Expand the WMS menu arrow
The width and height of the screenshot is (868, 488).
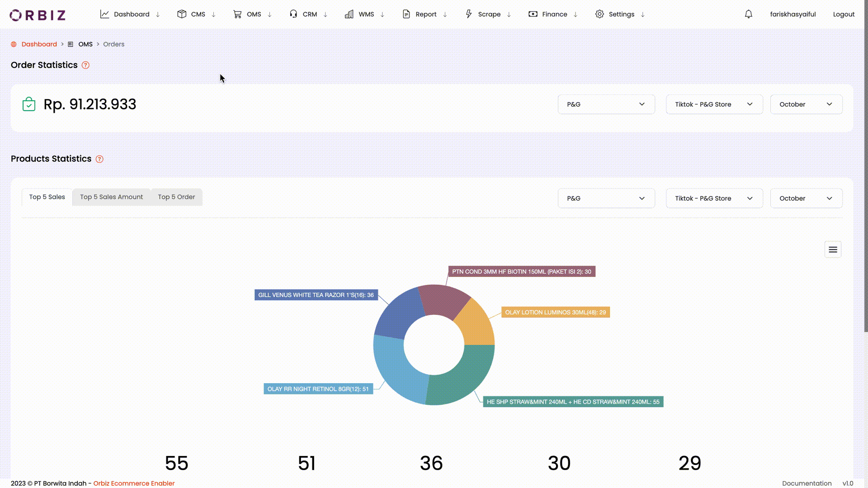tap(382, 14)
